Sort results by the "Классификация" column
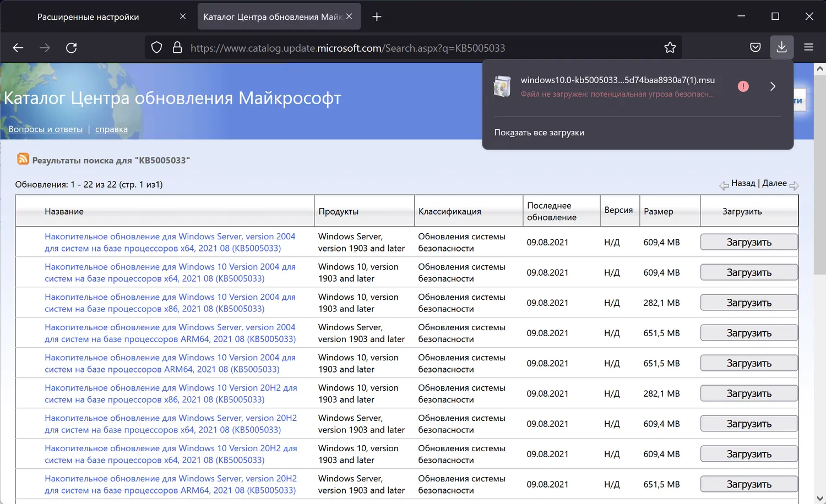Screen dimensions: 826x504 450,211
